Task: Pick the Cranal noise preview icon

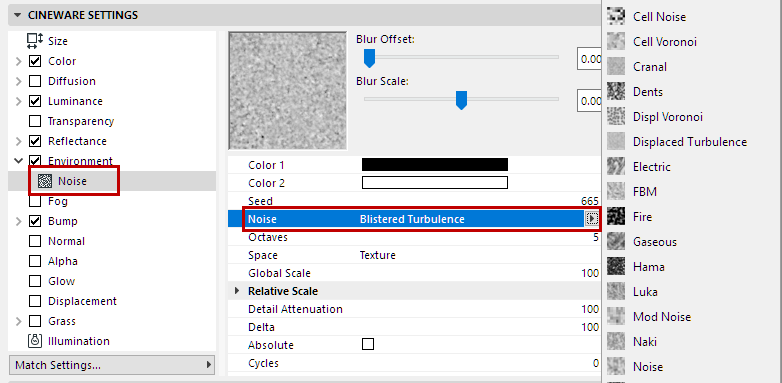Action: coord(616,66)
